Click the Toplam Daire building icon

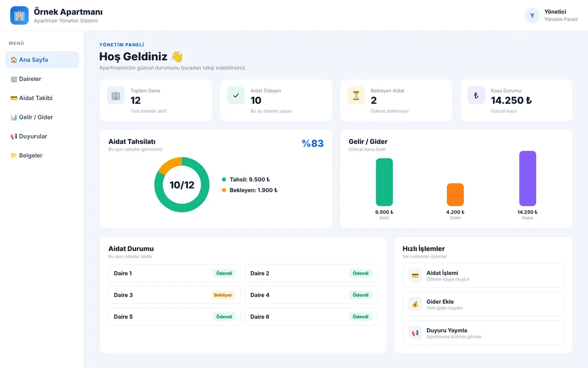coord(116,96)
